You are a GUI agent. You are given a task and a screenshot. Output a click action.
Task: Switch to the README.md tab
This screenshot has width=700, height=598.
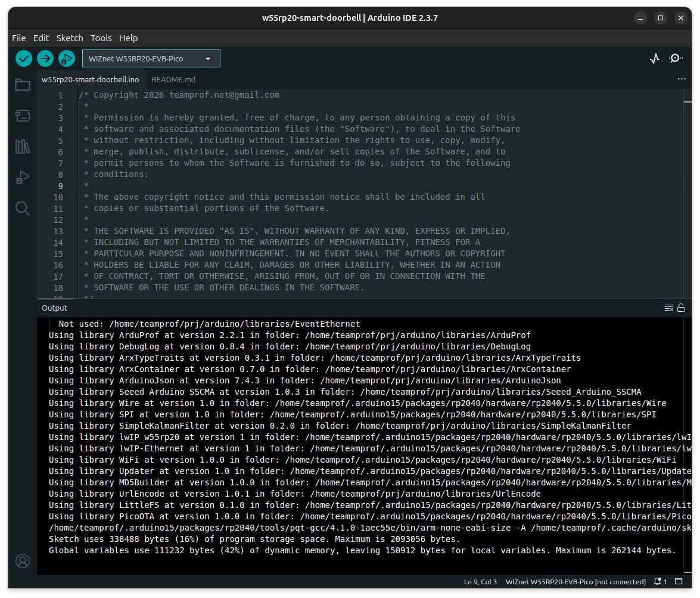tap(173, 79)
